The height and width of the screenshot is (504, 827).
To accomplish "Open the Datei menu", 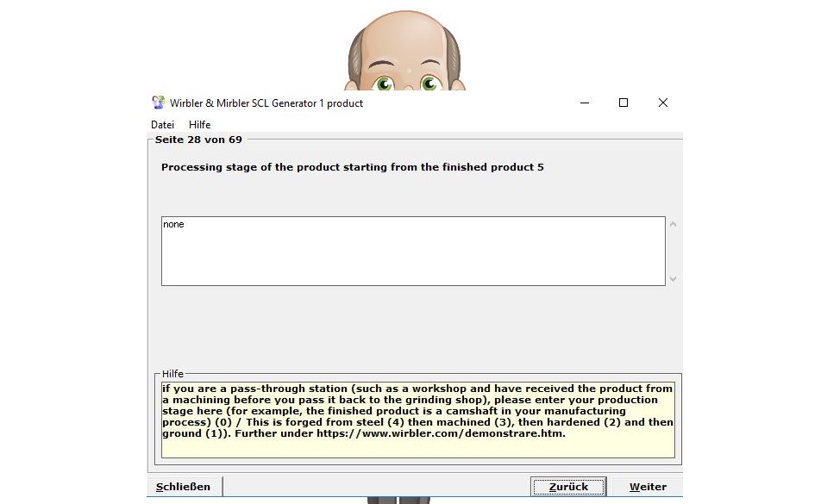I will [x=162, y=125].
